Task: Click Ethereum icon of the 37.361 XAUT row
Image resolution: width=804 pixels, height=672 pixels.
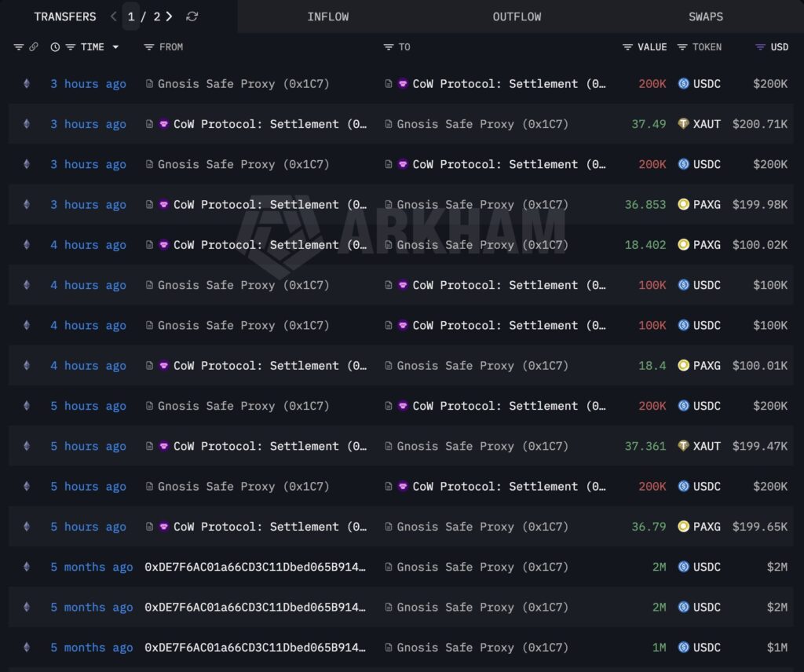Action: point(27,446)
